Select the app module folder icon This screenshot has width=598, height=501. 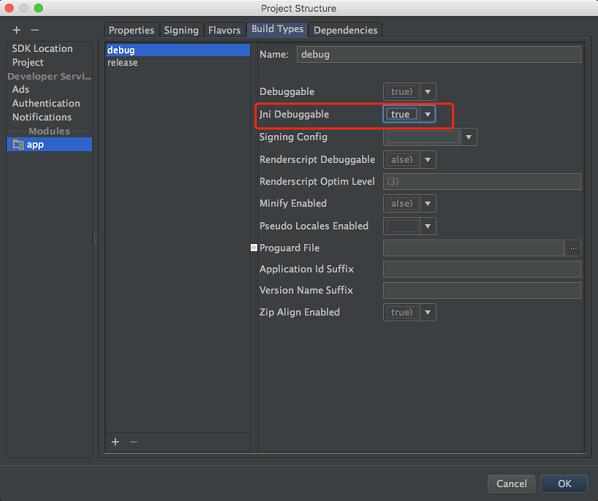[18, 145]
